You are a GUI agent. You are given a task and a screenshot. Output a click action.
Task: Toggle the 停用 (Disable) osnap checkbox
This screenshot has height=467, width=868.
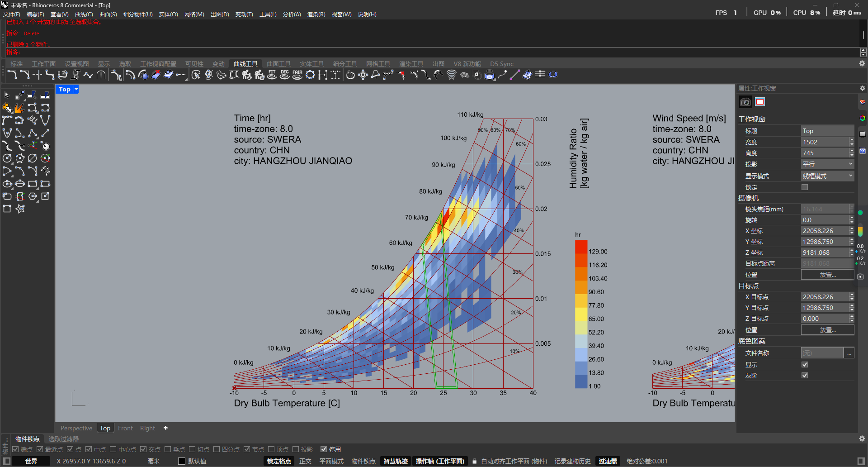tap(324, 449)
